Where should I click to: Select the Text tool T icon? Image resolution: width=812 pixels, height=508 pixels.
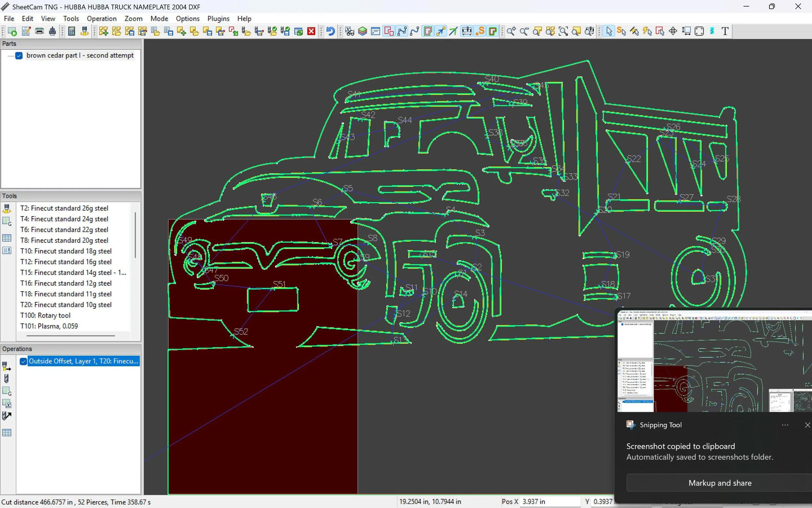(725, 31)
